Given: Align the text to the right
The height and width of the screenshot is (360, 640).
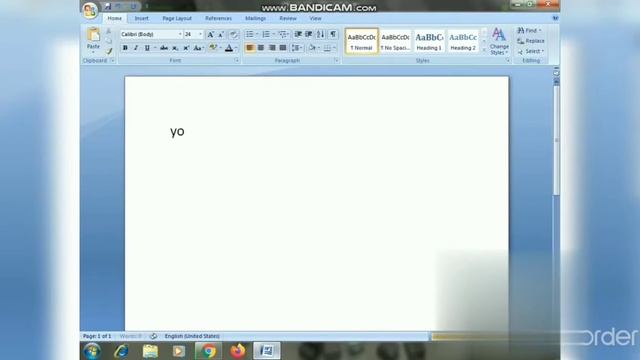Looking at the screenshot, I should 272,48.
